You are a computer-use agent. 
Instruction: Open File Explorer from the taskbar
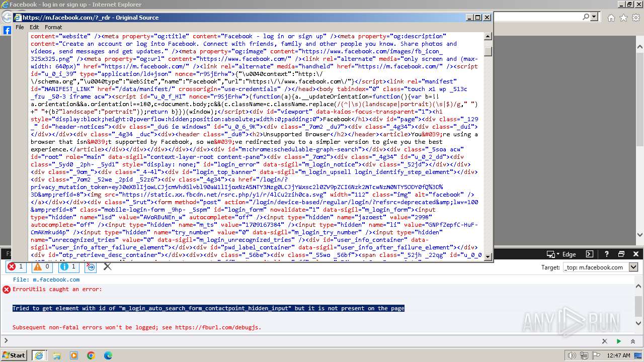click(x=57, y=355)
